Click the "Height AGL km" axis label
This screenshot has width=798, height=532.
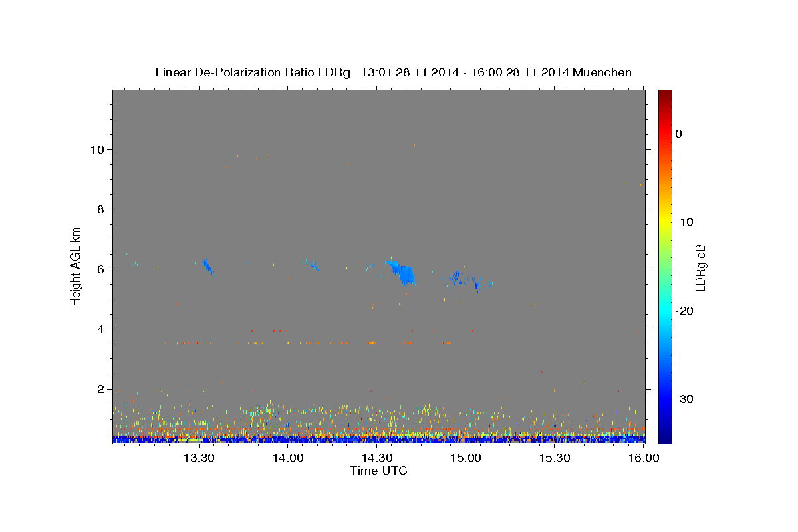coord(76,265)
